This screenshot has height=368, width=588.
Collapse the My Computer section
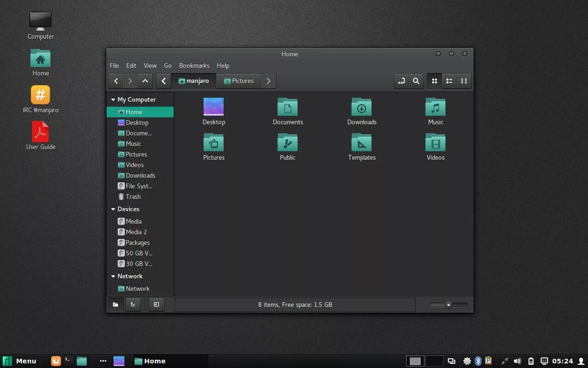pyautogui.click(x=113, y=99)
